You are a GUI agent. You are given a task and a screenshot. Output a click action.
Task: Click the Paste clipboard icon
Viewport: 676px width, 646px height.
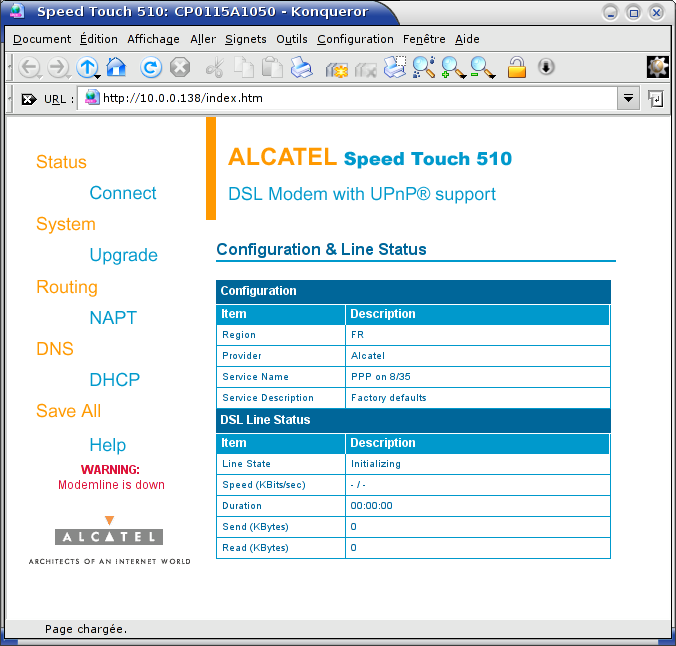click(272, 67)
